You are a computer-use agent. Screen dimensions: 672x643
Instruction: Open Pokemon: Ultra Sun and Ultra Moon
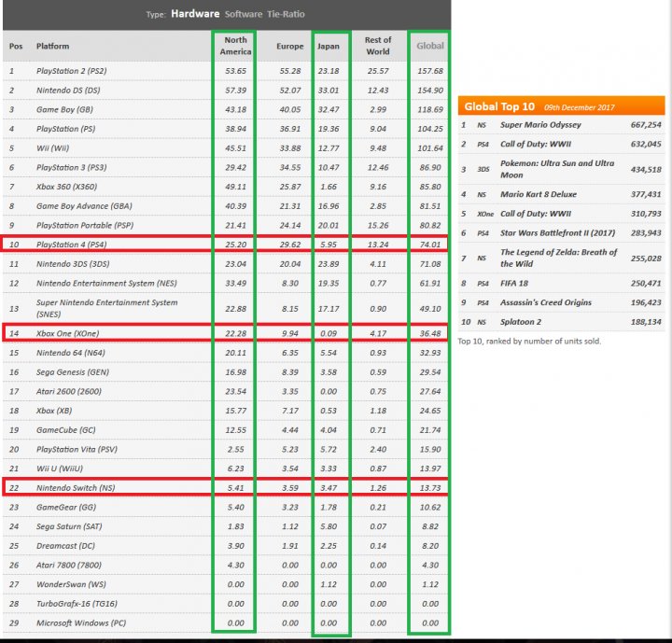[x=557, y=169]
